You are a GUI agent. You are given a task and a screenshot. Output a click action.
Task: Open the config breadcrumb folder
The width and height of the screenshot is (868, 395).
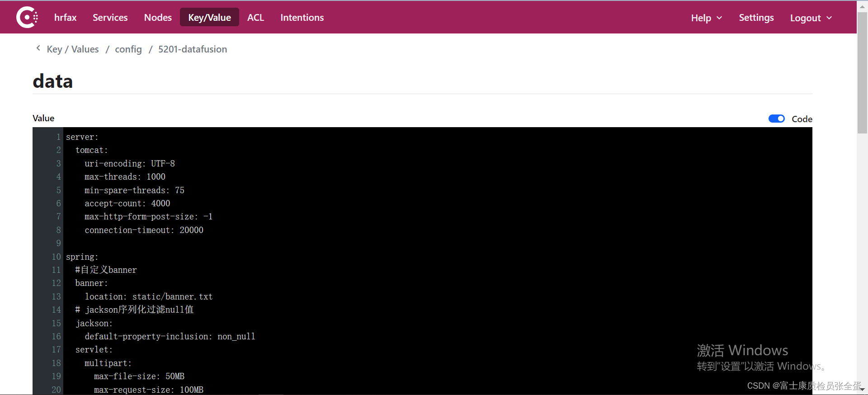point(128,49)
